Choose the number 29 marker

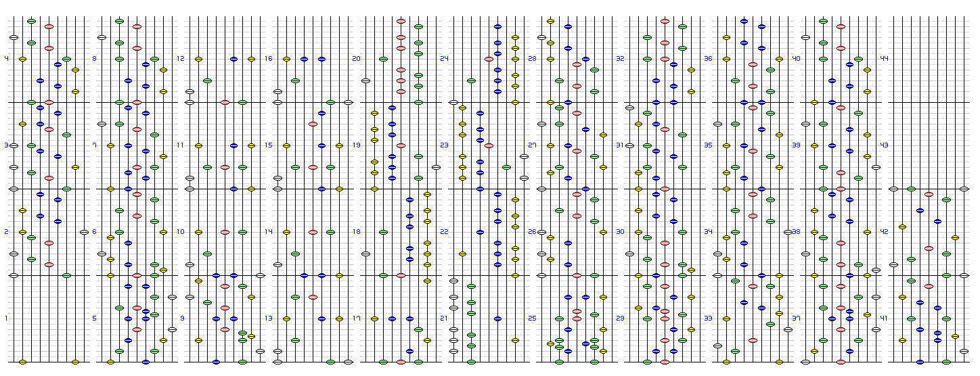pos(620,319)
